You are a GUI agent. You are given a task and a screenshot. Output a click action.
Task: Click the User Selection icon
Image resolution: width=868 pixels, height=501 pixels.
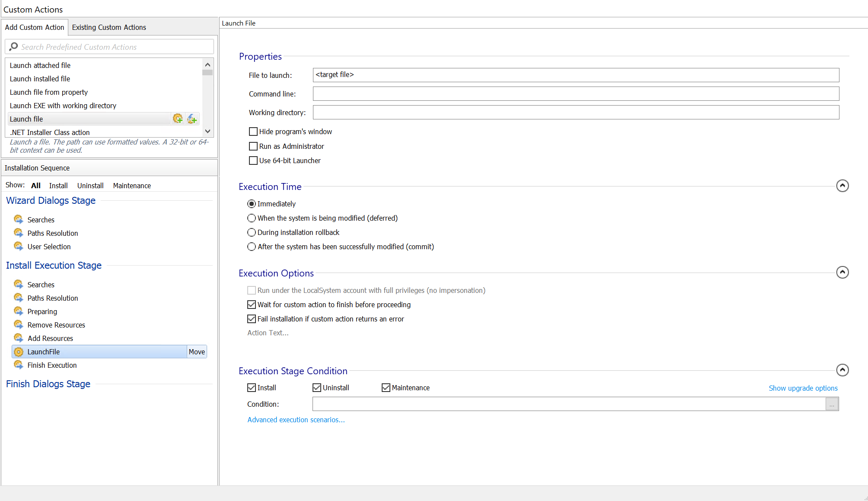(18, 246)
